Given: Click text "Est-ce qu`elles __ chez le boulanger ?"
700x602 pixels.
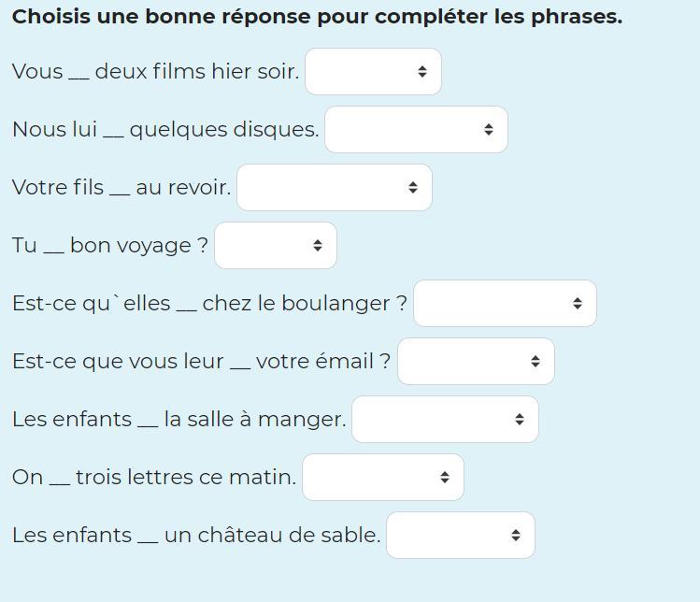Looking at the screenshot, I should pyautogui.click(x=209, y=304).
